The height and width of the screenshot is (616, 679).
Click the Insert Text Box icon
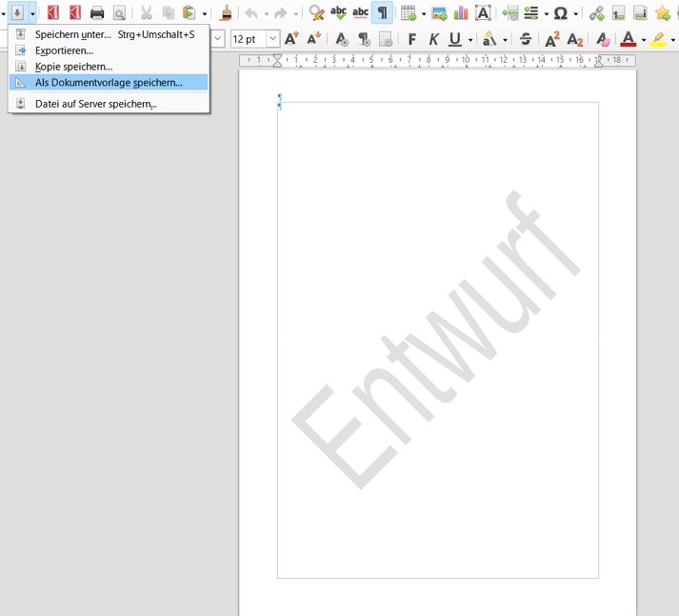[x=483, y=13]
